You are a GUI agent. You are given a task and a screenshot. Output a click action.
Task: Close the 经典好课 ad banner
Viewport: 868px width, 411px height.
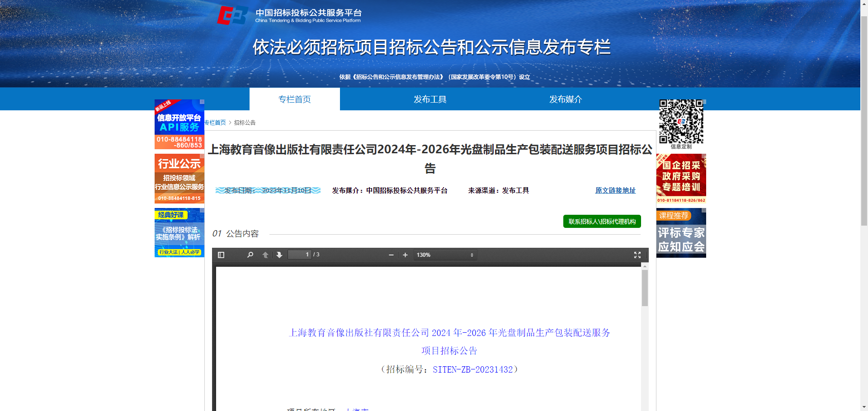pos(202,210)
